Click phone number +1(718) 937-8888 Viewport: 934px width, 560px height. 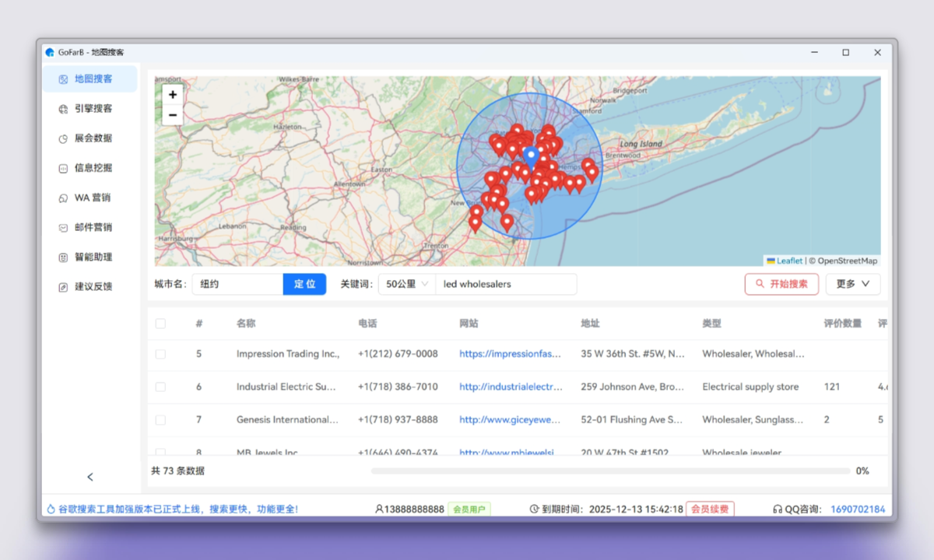click(x=398, y=420)
